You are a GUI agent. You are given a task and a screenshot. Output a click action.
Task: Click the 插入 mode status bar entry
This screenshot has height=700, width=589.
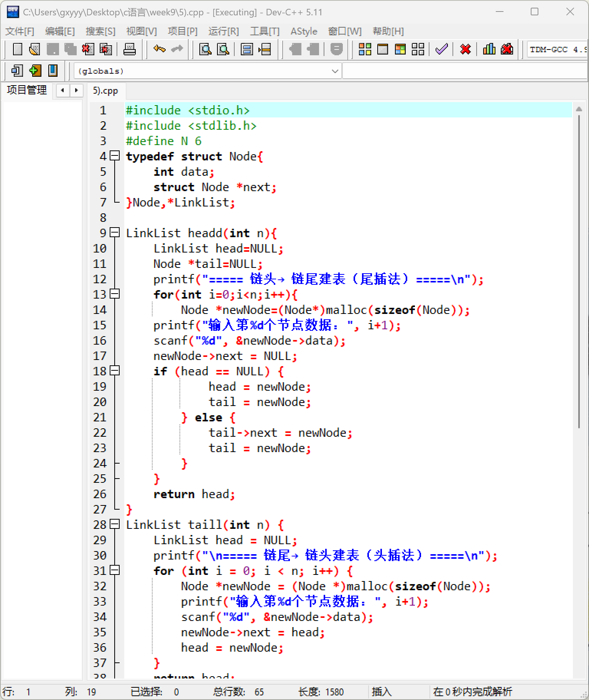click(x=382, y=692)
